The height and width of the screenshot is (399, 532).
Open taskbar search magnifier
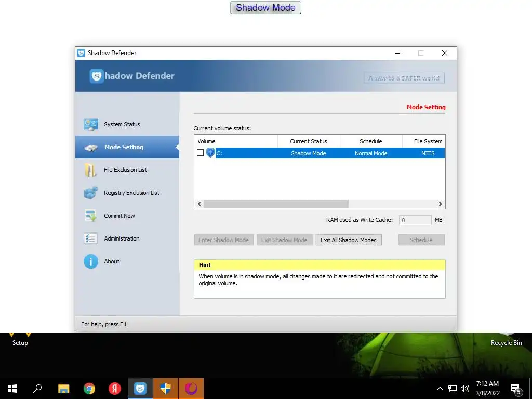tap(37, 389)
